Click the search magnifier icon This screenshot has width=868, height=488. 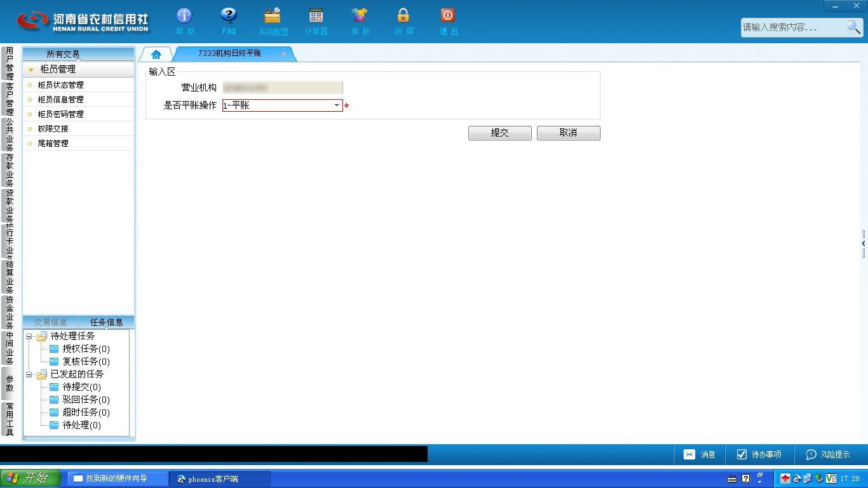(x=853, y=27)
